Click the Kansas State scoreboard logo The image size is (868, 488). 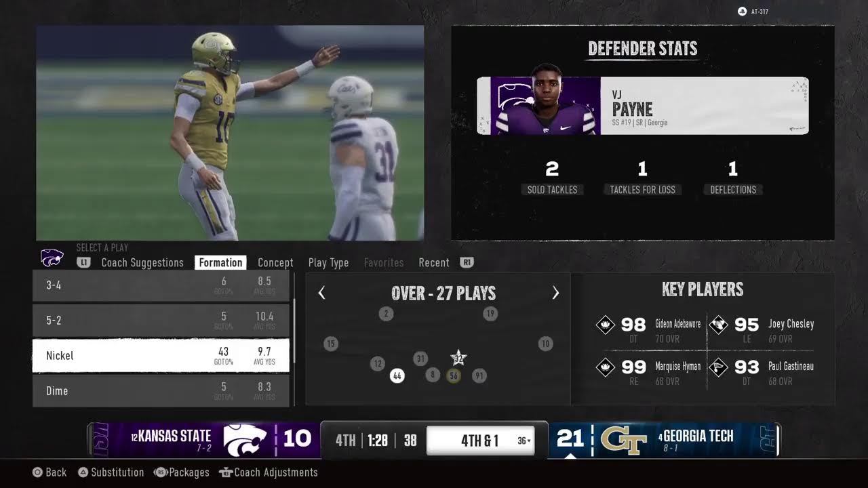tap(244, 440)
